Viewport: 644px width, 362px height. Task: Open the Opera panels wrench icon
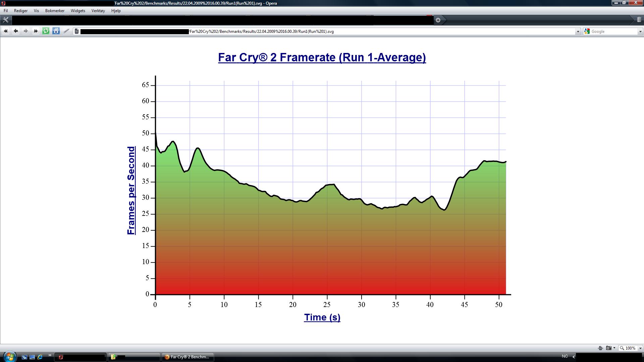tap(6, 20)
